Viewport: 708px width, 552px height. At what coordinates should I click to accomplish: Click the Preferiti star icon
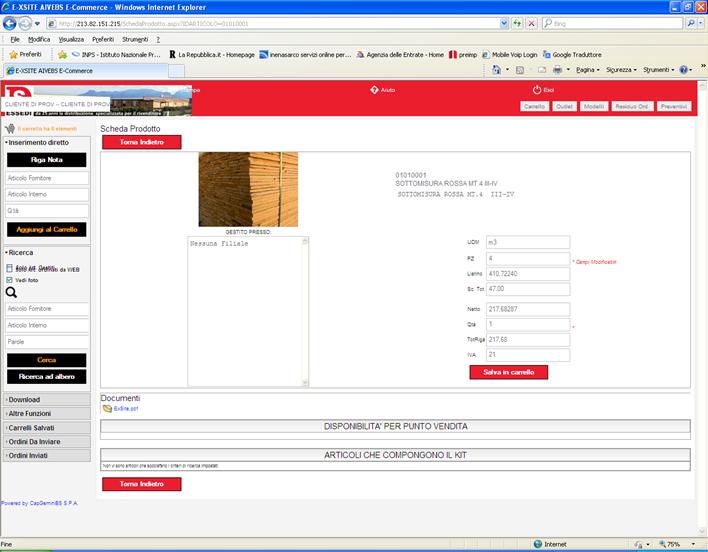[12, 54]
